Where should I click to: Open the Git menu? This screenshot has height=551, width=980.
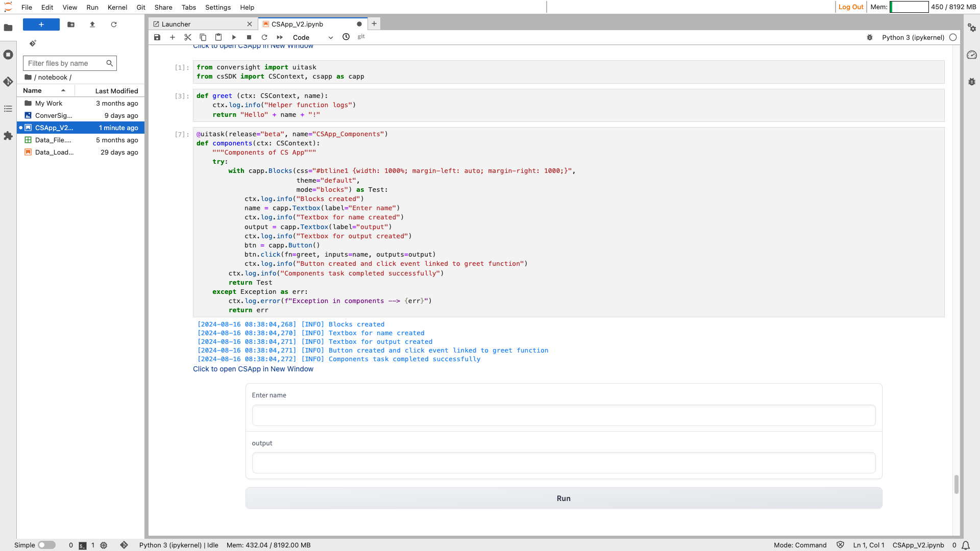pos(141,7)
